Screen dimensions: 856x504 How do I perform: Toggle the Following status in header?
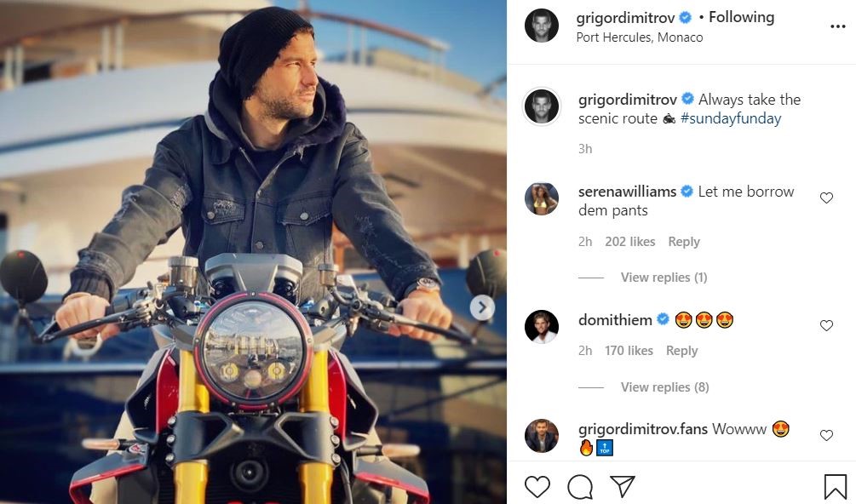[741, 18]
